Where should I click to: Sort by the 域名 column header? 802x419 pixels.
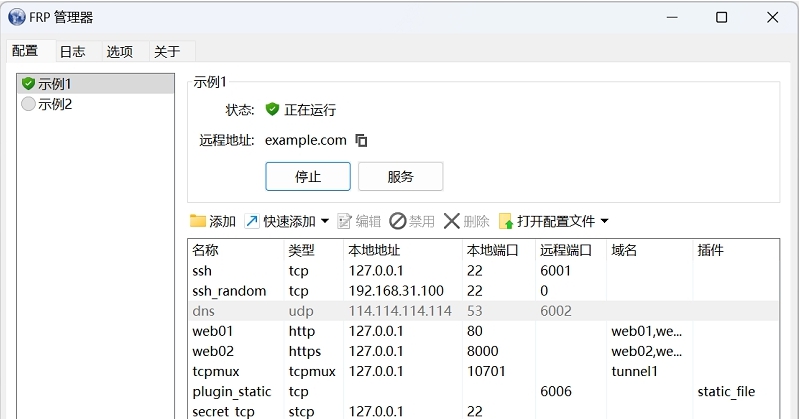click(650, 250)
